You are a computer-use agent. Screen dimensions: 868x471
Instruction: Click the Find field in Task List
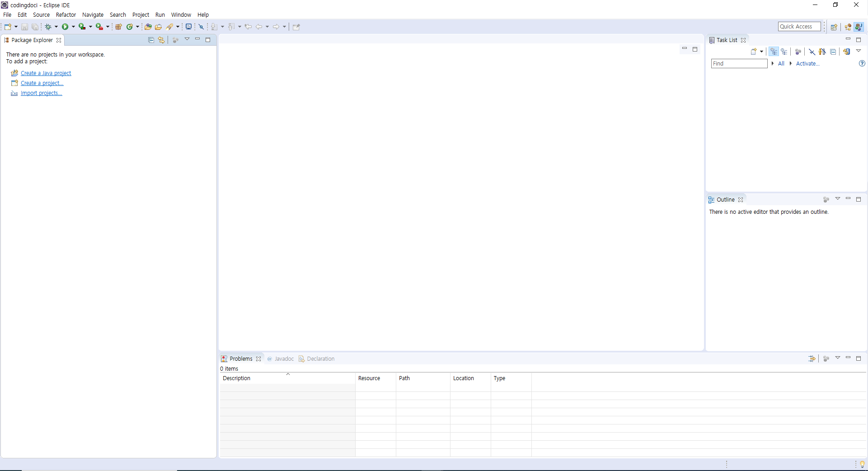(739, 64)
